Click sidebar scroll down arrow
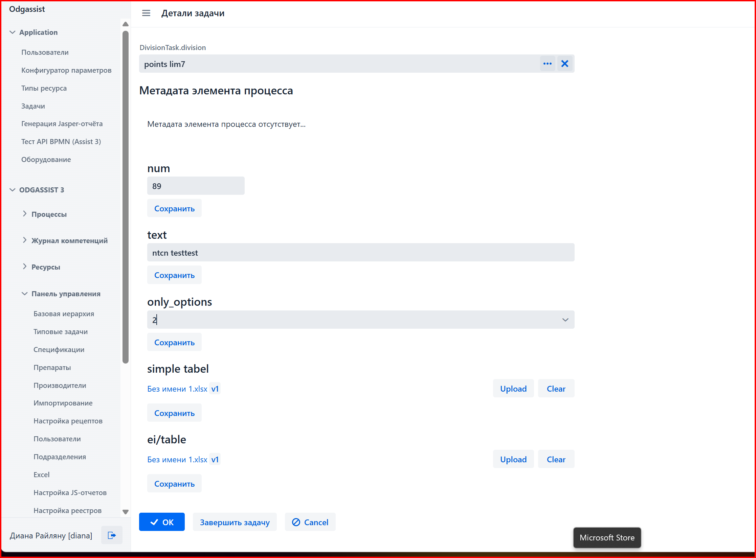 (x=126, y=512)
